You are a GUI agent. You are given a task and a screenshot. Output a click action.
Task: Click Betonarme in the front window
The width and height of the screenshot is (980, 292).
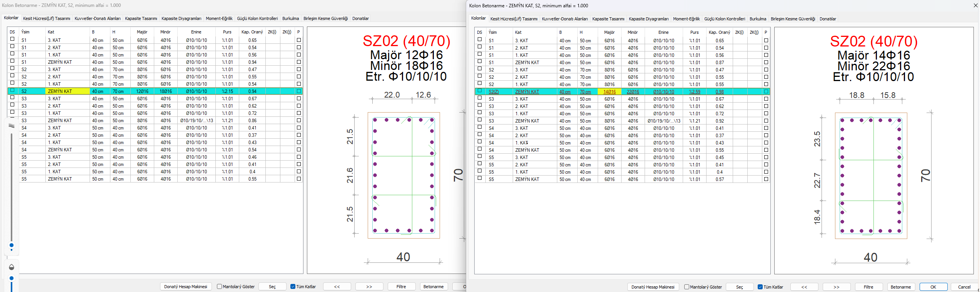pyautogui.click(x=901, y=287)
